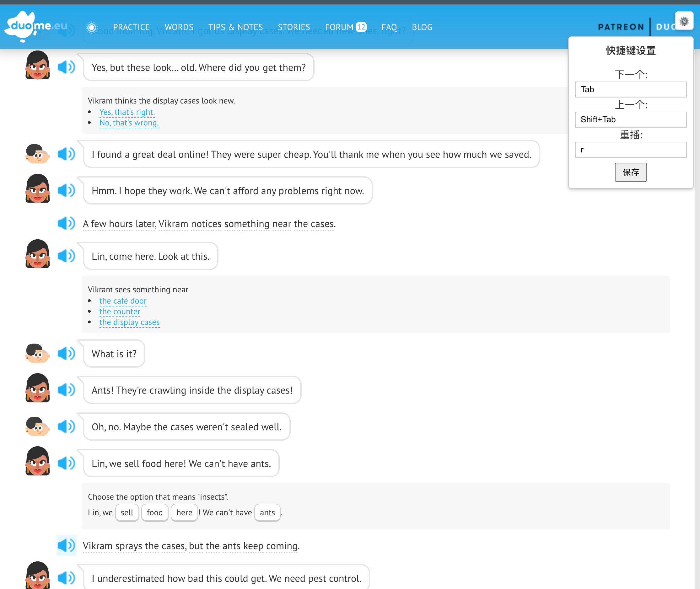
Task: Play audio for "I found a great deal"
Action: [66, 154]
